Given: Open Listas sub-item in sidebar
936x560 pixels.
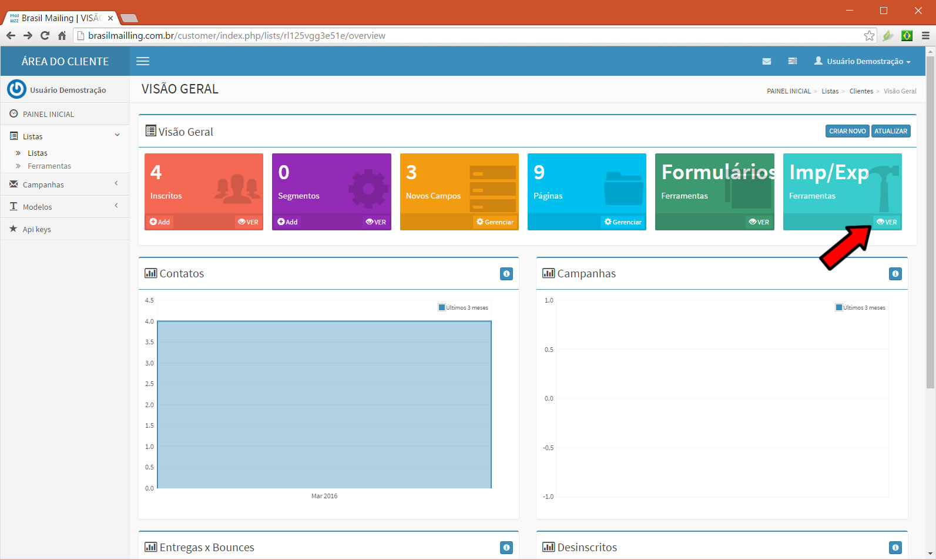Looking at the screenshot, I should 38,153.
